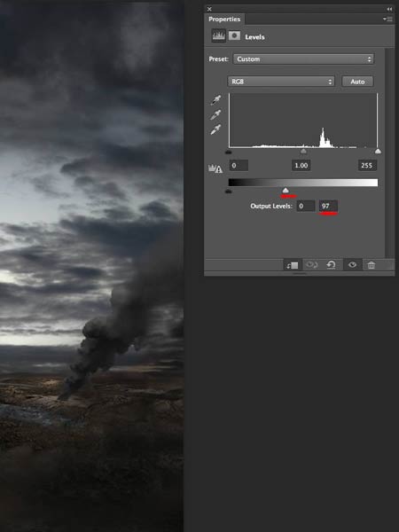Click the Auto button
This screenshot has width=399, height=532.
(x=357, y=82)
